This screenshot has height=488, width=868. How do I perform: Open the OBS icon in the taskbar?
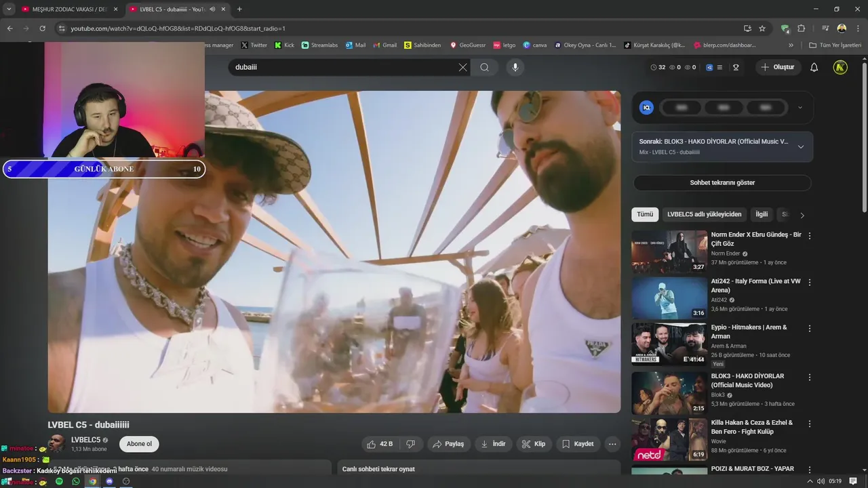pyautogui.click(x=125, y=481)
